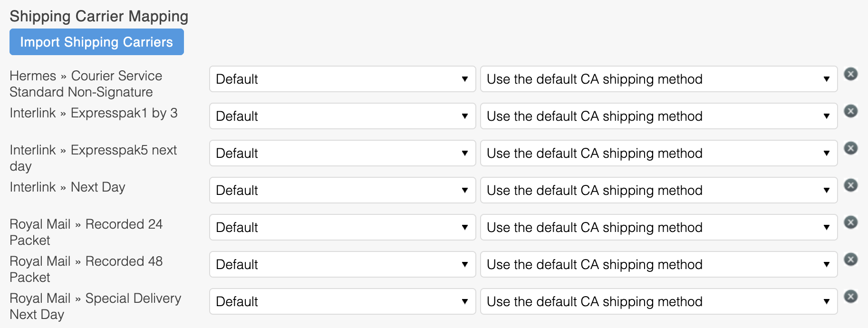Remove the Interlink Expresspak5 next day row
The image size is (868, 328).
click(x=850, y=148)
